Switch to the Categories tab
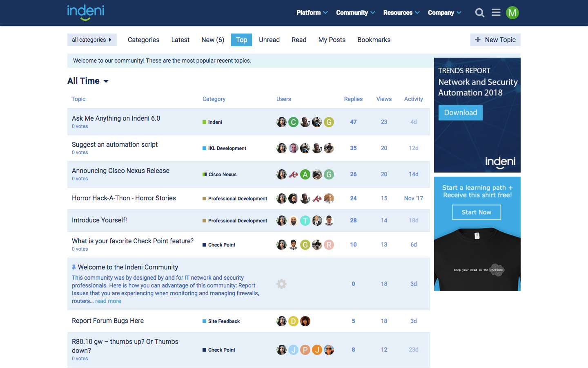 coord(143,40)
